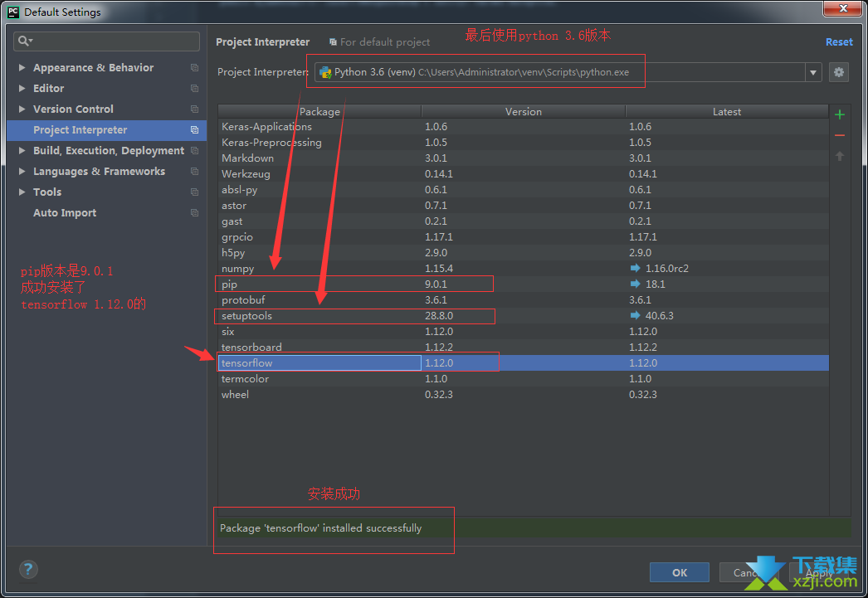
Task: Click copy icon next to Build, Execution, Deployment
Action: pos(194,150)
